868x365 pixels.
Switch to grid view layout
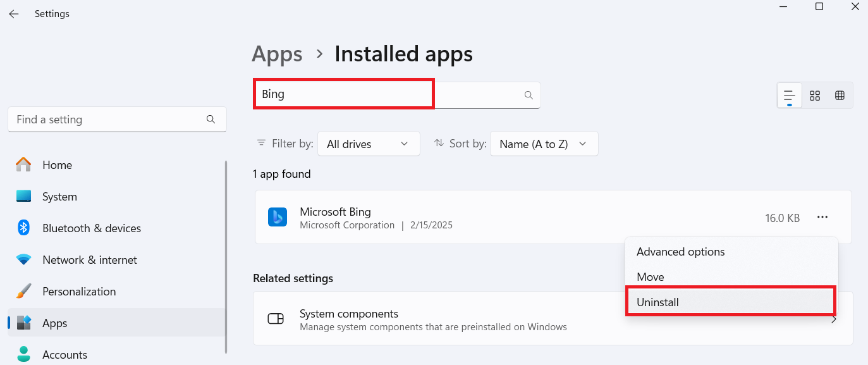point(815,96)
